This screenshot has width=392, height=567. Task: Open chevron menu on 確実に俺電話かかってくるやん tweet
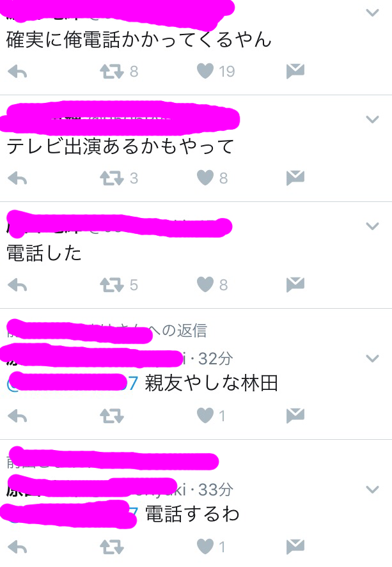pos(372,13)
